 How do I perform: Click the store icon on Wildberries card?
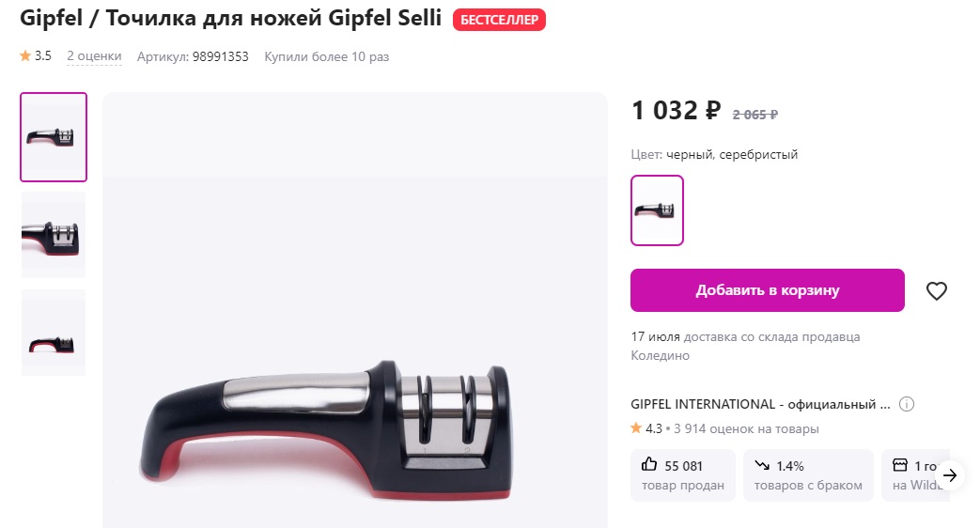(899, 465)
